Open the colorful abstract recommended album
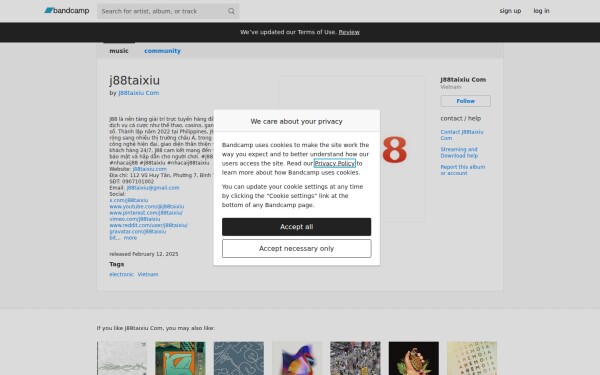This screenshot has width=600, height=375. pos(297,358)
